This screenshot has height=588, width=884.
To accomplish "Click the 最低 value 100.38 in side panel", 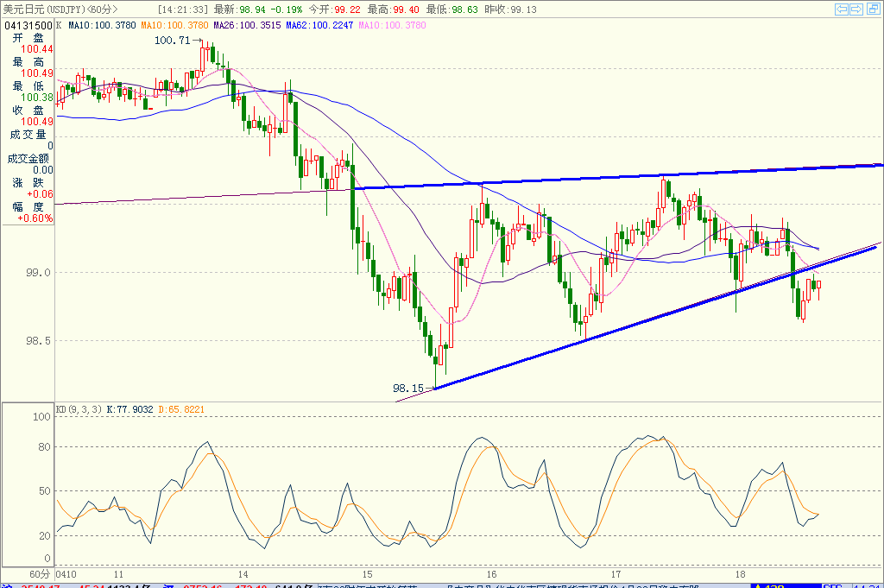I will tap(37, 98).
